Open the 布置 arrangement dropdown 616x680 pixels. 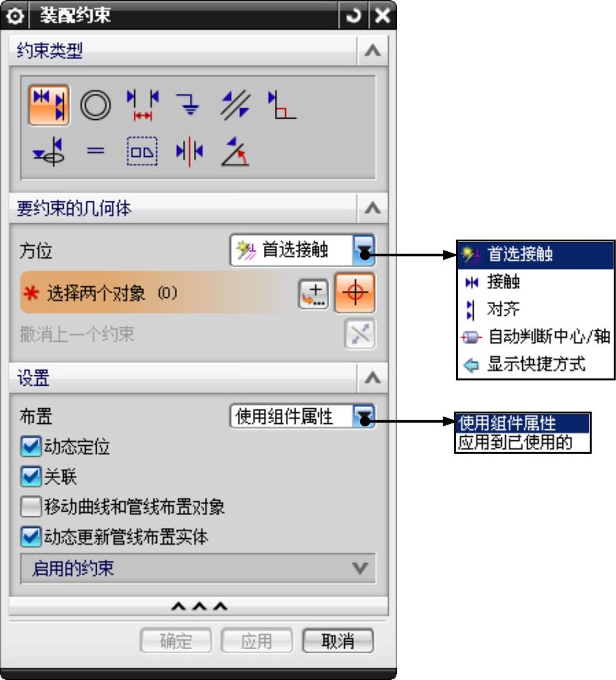coord(302,416)
